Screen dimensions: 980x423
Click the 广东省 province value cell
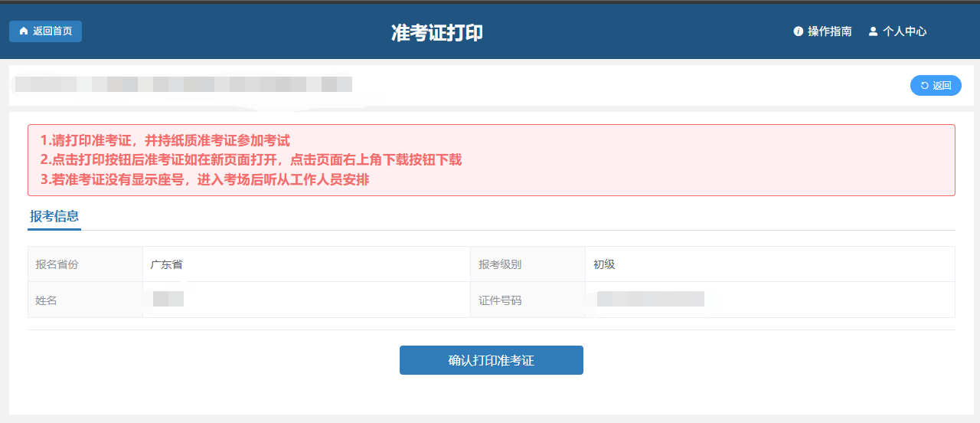coord(166,264)
